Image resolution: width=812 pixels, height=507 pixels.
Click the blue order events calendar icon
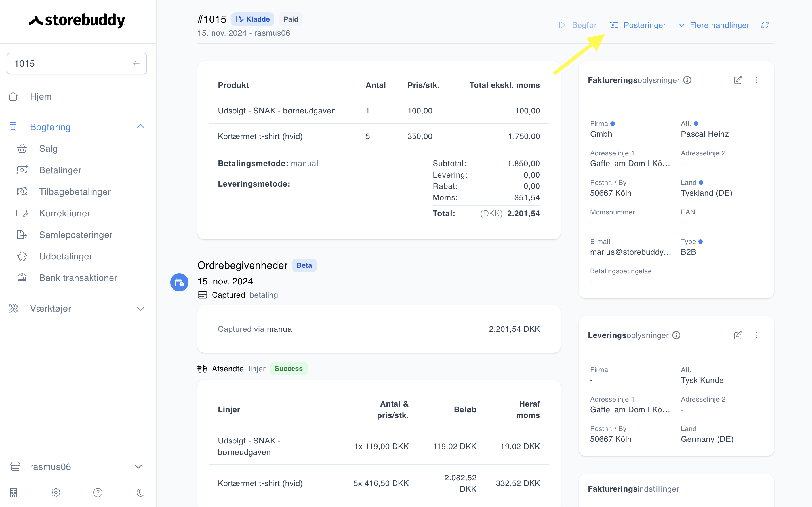coord(179,283)
